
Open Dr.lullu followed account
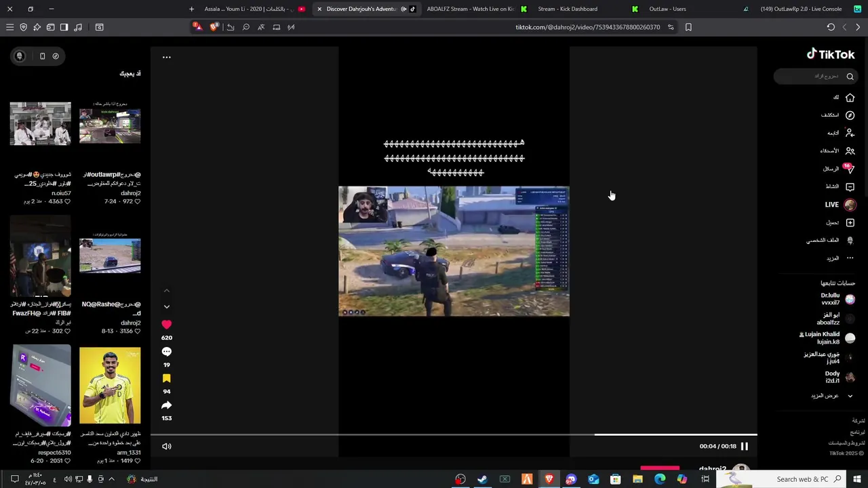click(x=837, y=299)
